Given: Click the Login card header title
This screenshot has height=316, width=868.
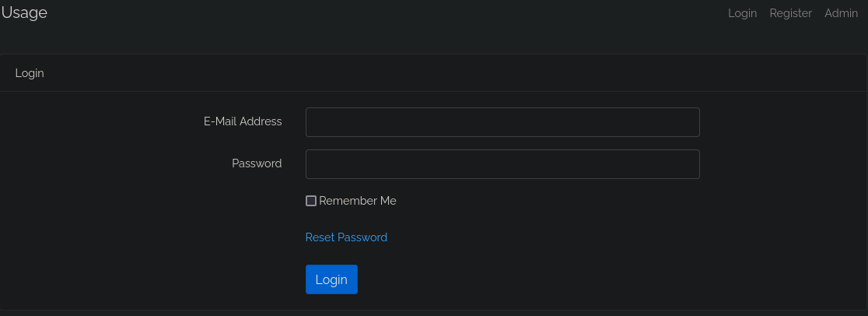Looking at the screenshot, I should pyautogui.click(x=30, y=73).
